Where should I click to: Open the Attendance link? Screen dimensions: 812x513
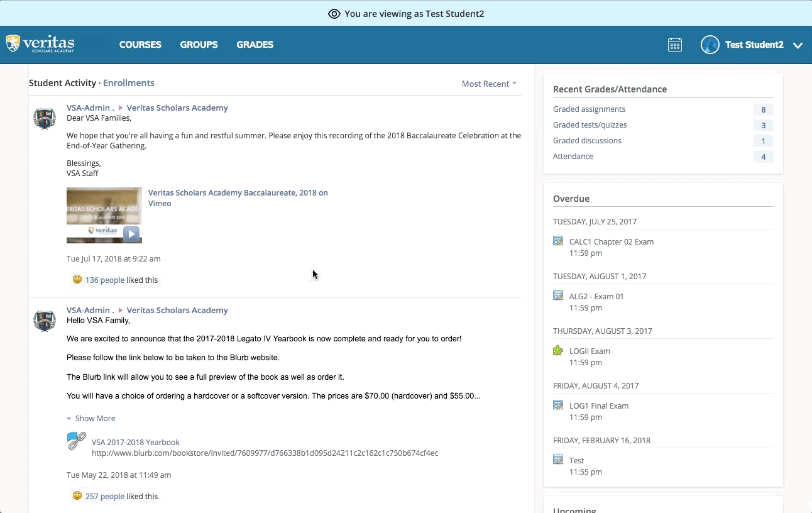tap(573, 157)
